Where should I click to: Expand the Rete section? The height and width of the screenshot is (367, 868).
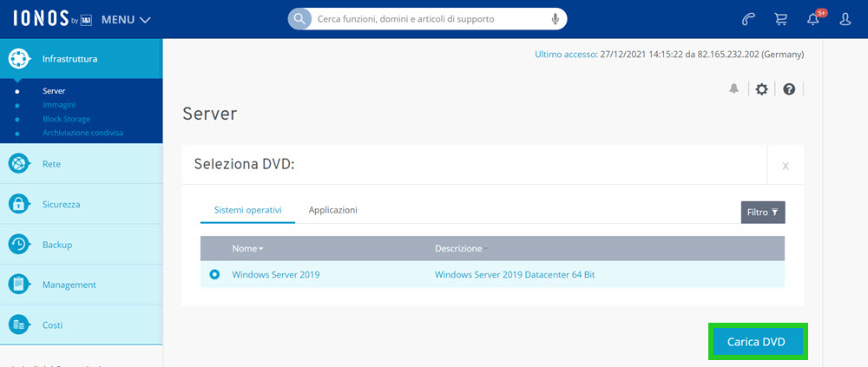[82, 164]
